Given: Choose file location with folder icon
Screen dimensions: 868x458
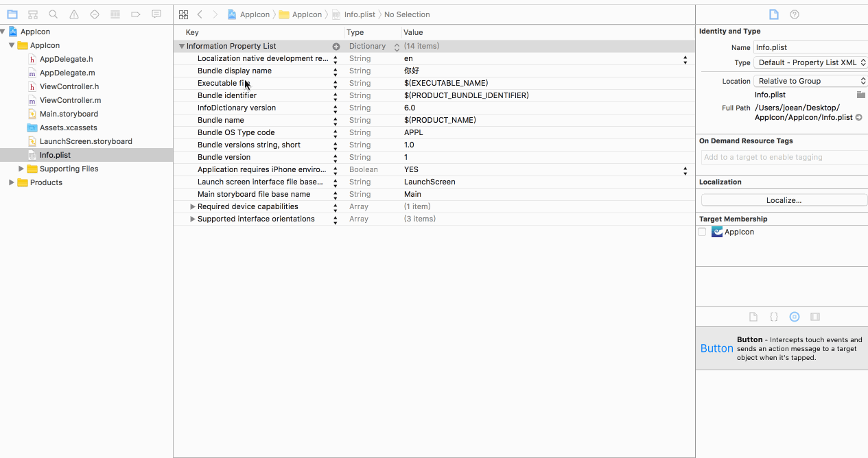Looking at the screenshot, I should (x=860, y=95).
